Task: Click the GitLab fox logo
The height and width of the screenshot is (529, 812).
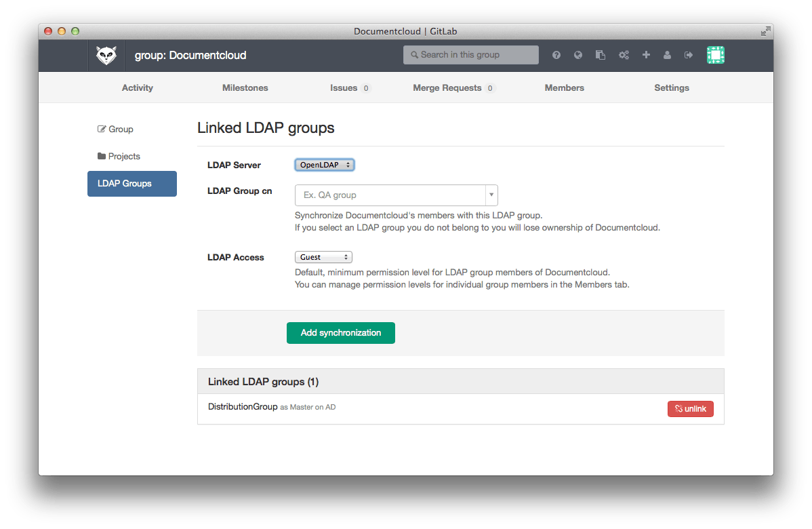Action: (106, 55)
